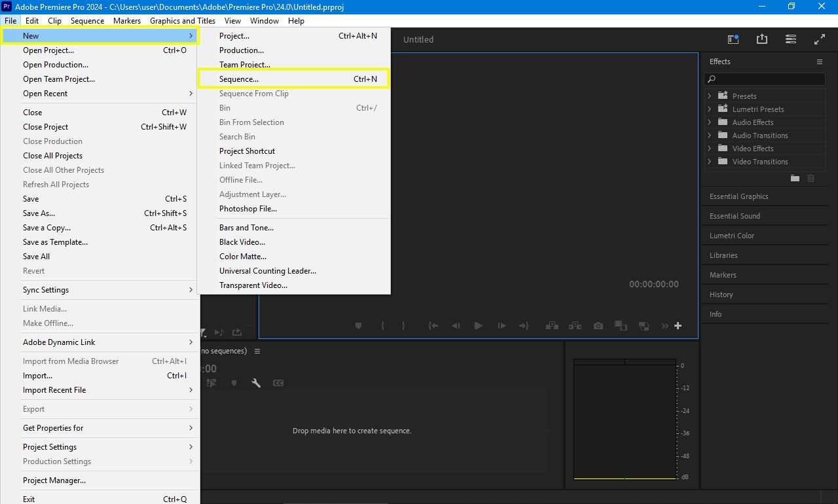Click Project Manager... in File menu
Image resolution: width=838 pixels, height=504 pixels.
[x=100, y=480]
